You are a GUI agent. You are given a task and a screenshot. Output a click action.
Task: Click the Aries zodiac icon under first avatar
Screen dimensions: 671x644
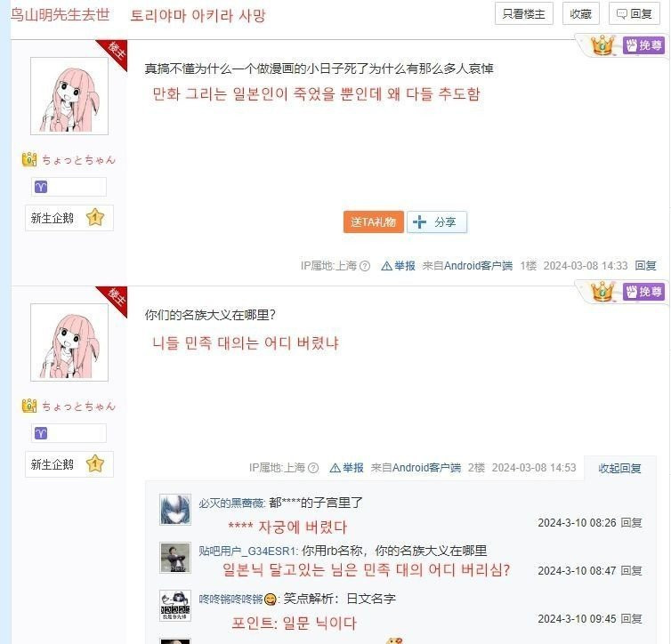pos(41,187)
